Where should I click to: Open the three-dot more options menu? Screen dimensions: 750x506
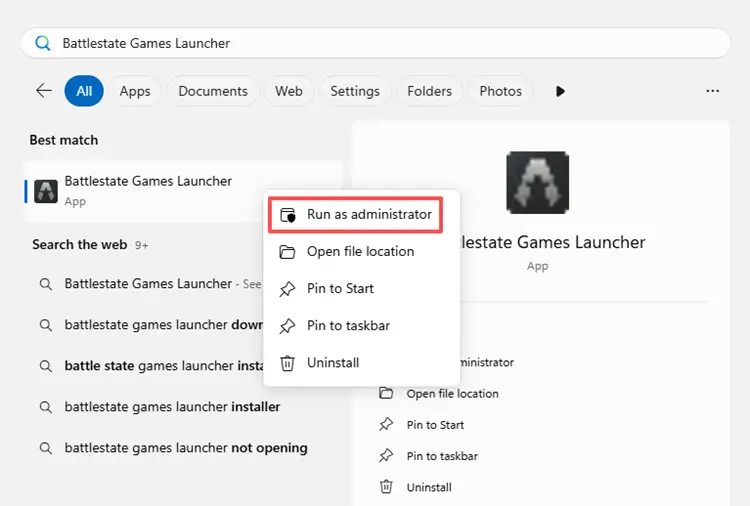[713, 91]
